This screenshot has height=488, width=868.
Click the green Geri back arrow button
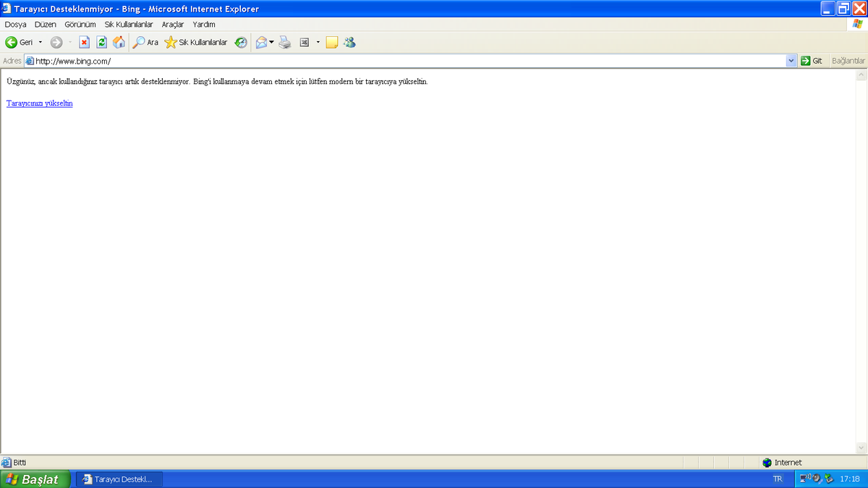coord(20,42)
